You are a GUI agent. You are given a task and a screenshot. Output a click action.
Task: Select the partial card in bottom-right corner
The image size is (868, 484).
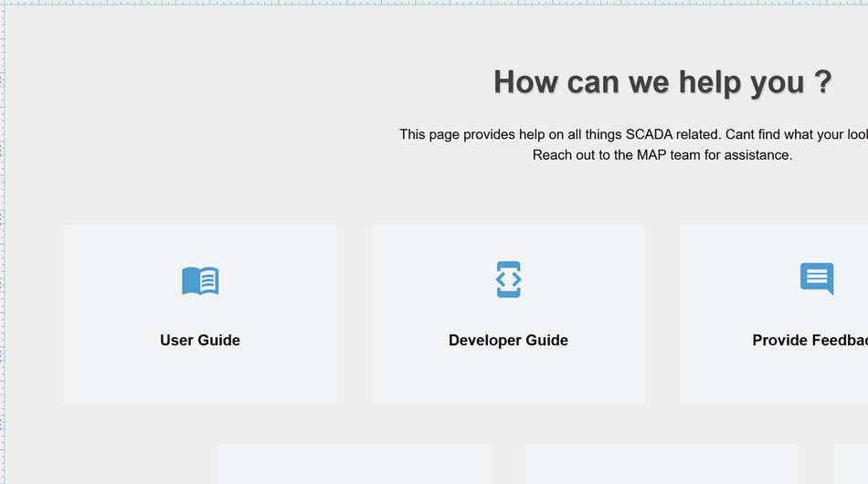[x=851, y=465]
